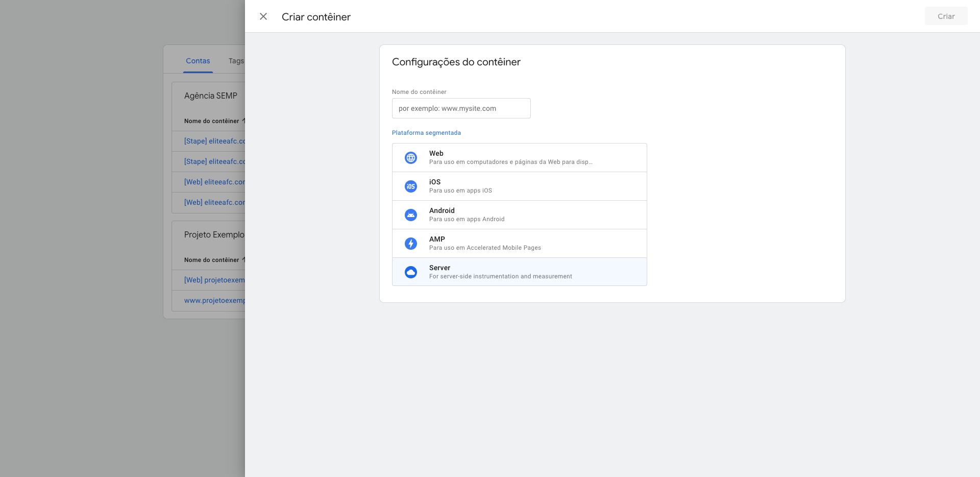
Task: Click the iOS platform icon
Action: tap(411, 186)
